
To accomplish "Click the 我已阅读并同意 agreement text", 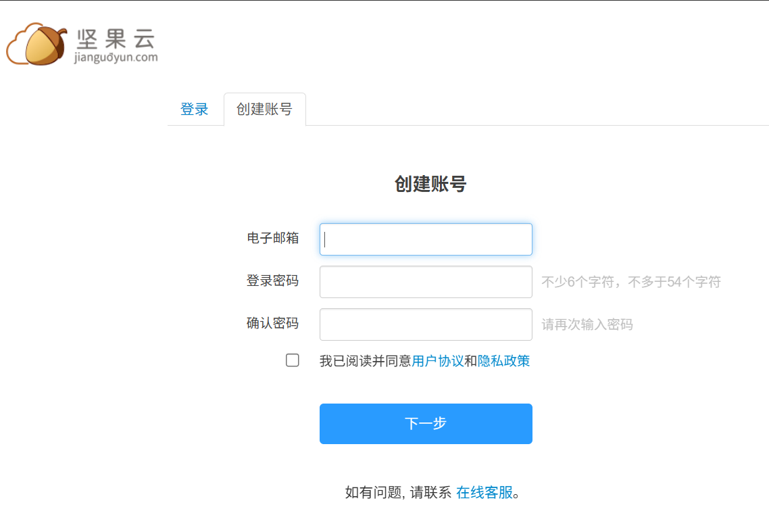I will pyautogui.click(x=365, y=361).
